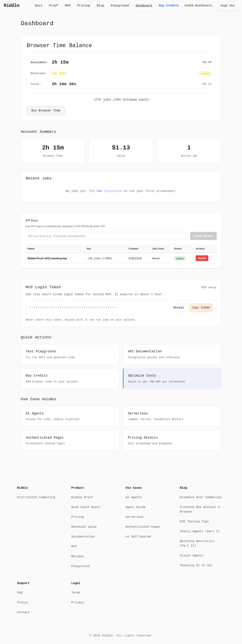Open Privacy footer link
The width and height of the screenshot is (242, 644).
click(x=78, y=603)
